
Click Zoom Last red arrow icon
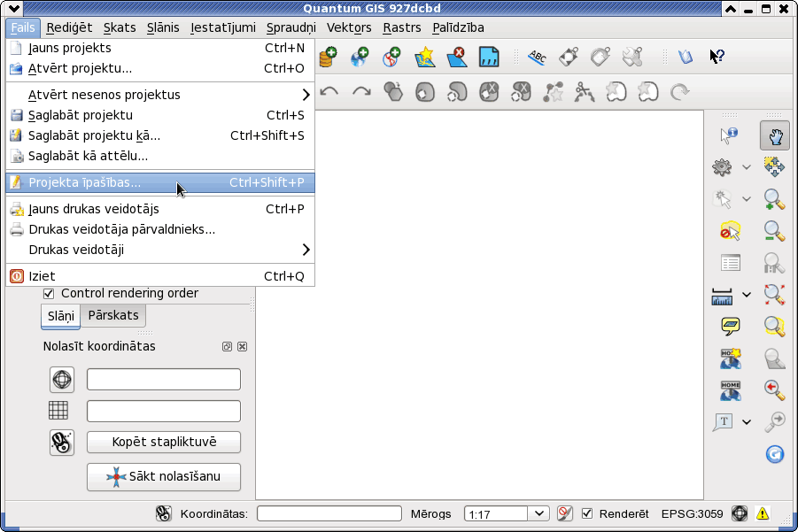point(774,389)
